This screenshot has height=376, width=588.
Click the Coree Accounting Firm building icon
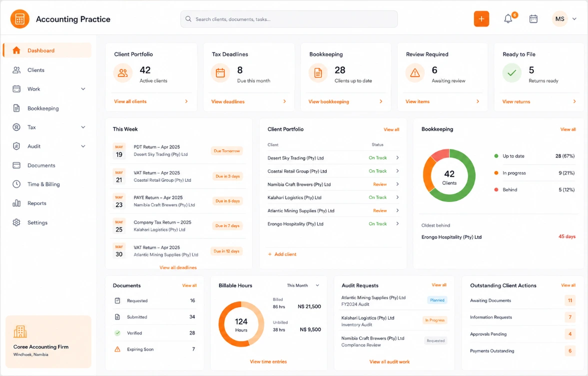point(20,331)
